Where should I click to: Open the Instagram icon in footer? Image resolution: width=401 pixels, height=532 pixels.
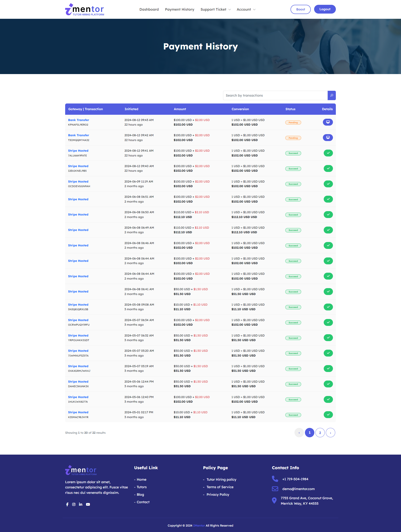[x=74, y=504]
